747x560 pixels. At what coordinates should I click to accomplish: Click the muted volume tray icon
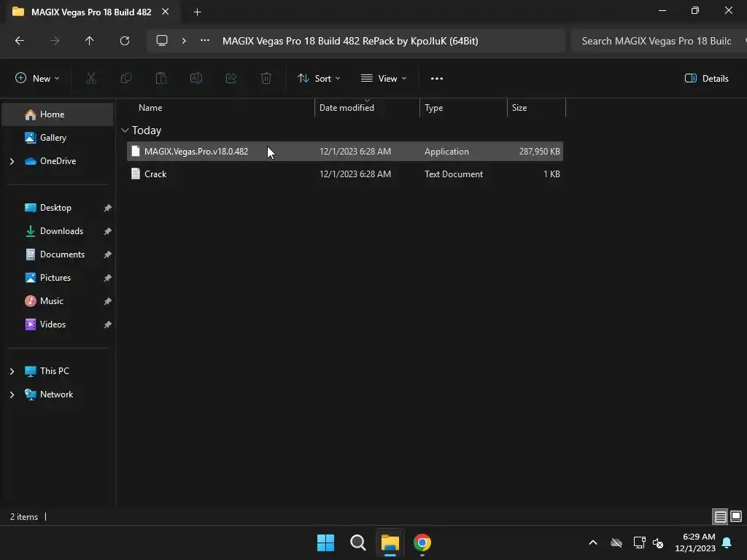click(x=658, y=542)
